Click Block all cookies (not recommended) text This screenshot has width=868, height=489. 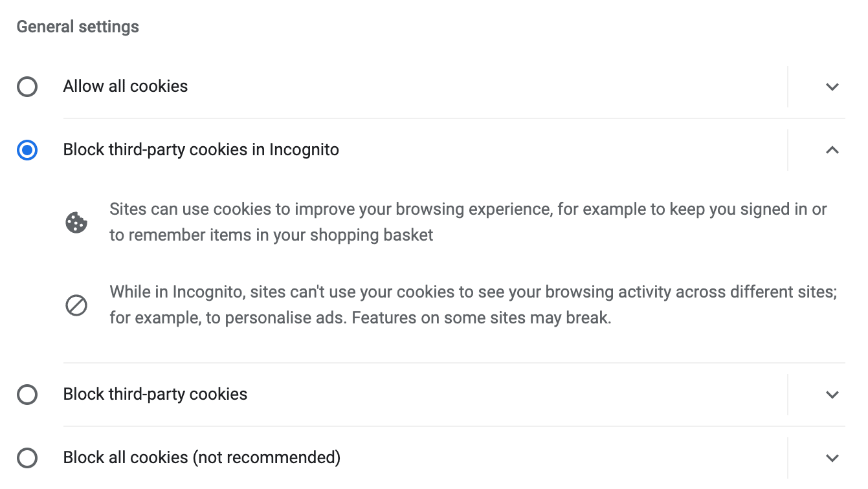point(201,457)
